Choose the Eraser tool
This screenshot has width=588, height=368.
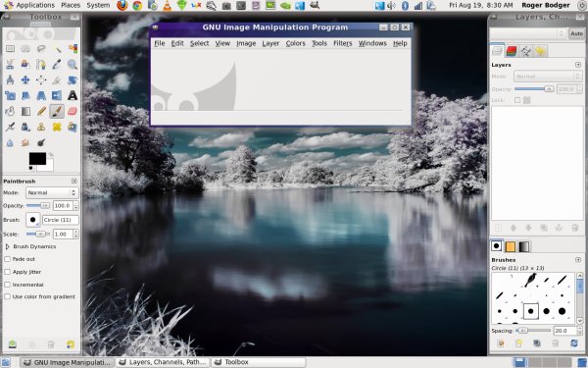pyautogui.click(x=73, y=111)
